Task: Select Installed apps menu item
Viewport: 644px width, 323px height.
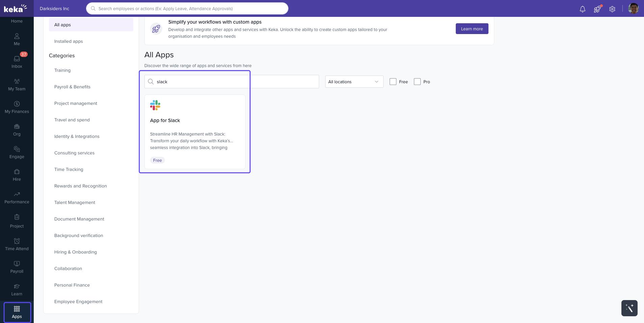Action: (68, 41)
